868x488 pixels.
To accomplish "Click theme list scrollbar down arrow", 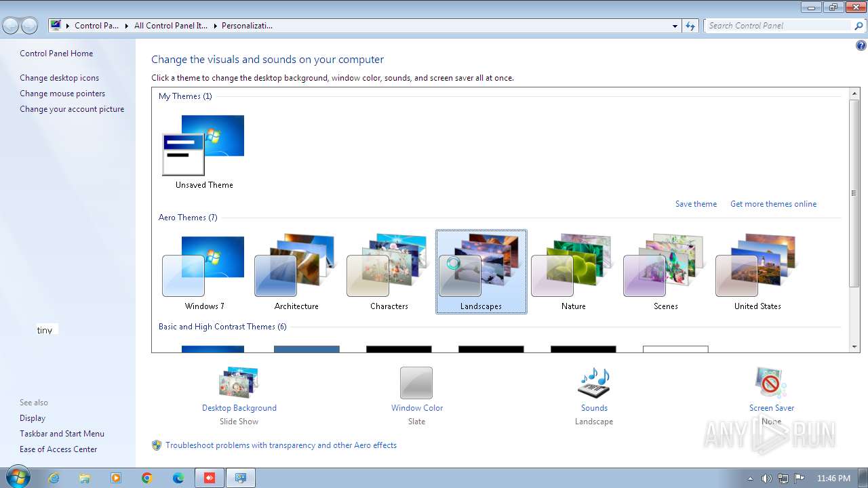I will [854, 347].
